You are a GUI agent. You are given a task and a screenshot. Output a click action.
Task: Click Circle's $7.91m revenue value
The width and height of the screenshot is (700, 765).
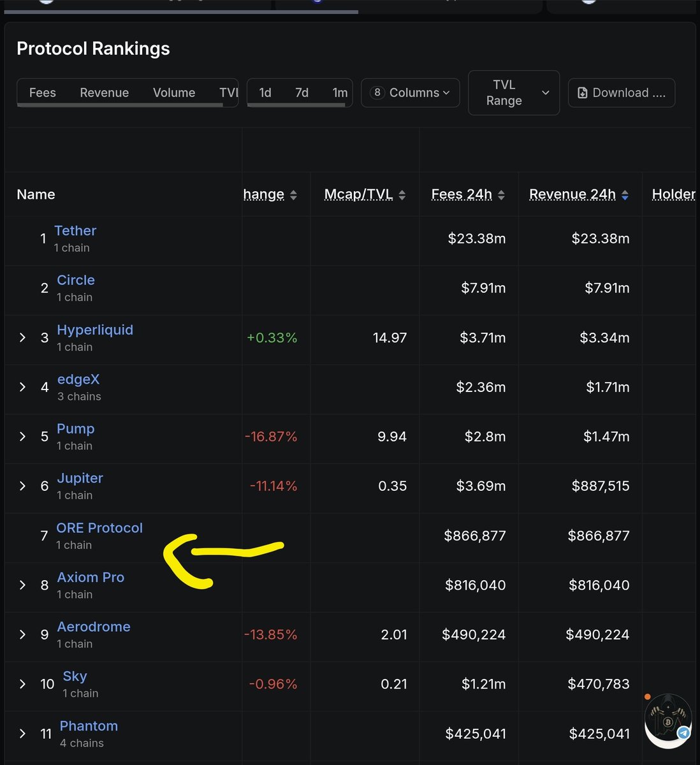(607, 288)
